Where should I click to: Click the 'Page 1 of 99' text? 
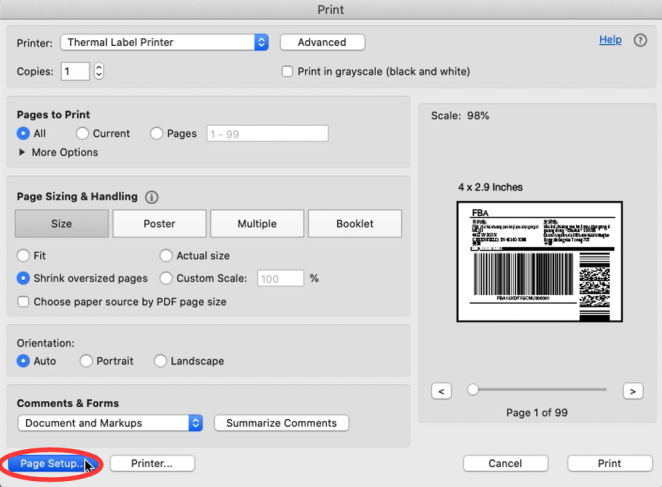[x=537, y=412]
